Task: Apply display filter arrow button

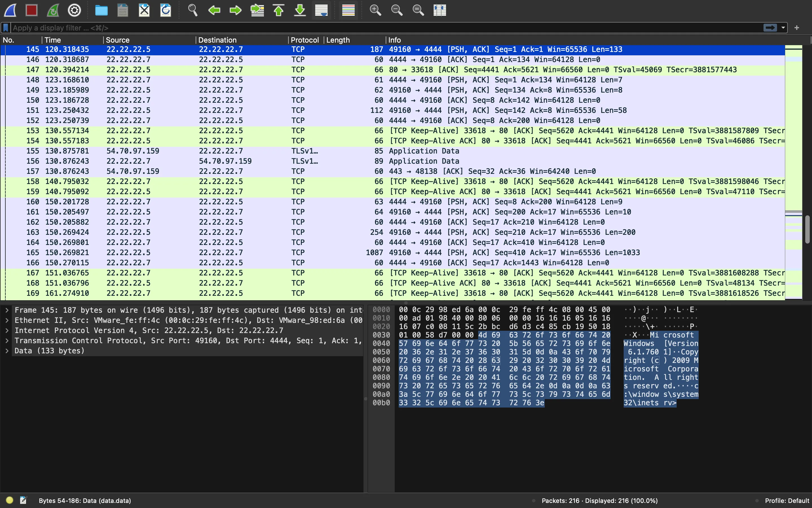Action: [770, 28]
